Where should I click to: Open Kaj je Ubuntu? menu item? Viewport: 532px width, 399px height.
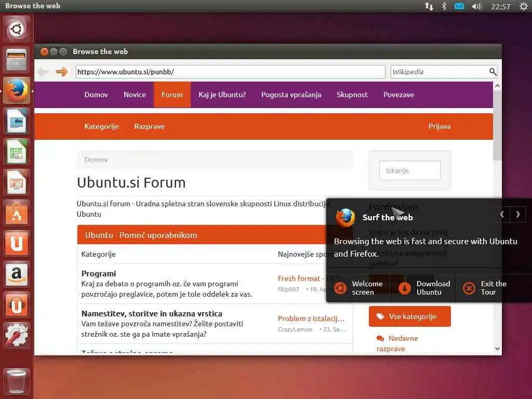tap(222, 95)
